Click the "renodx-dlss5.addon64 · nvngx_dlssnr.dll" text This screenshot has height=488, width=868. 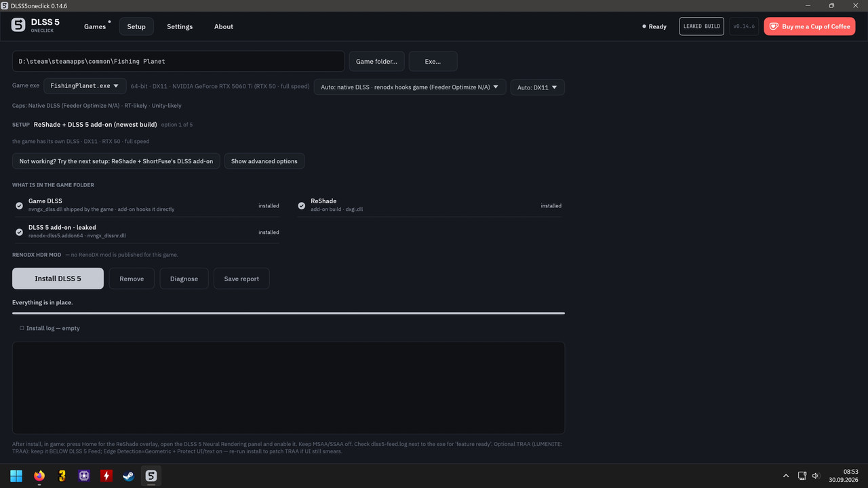pyautogui.click(x=77, y=236)
